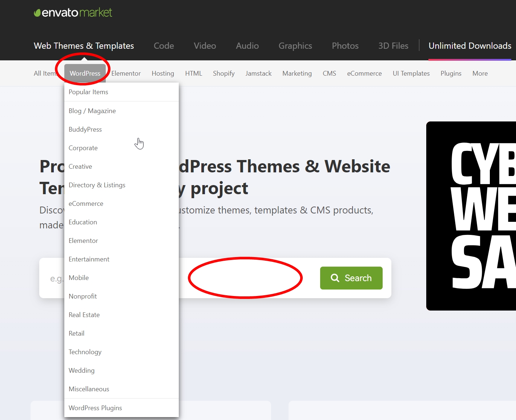The image size is (516, 420).
Task: Select Miscellaneous themes
Action: click(121, 389)
